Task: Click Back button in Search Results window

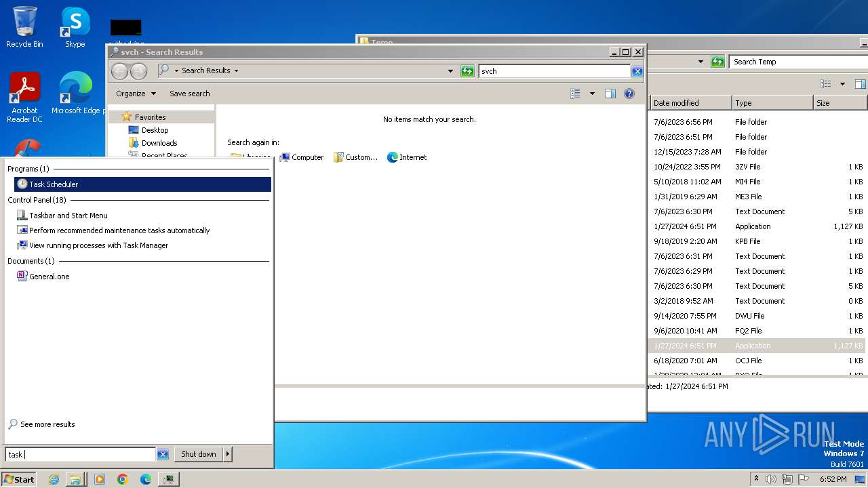Action: point(119,70)
